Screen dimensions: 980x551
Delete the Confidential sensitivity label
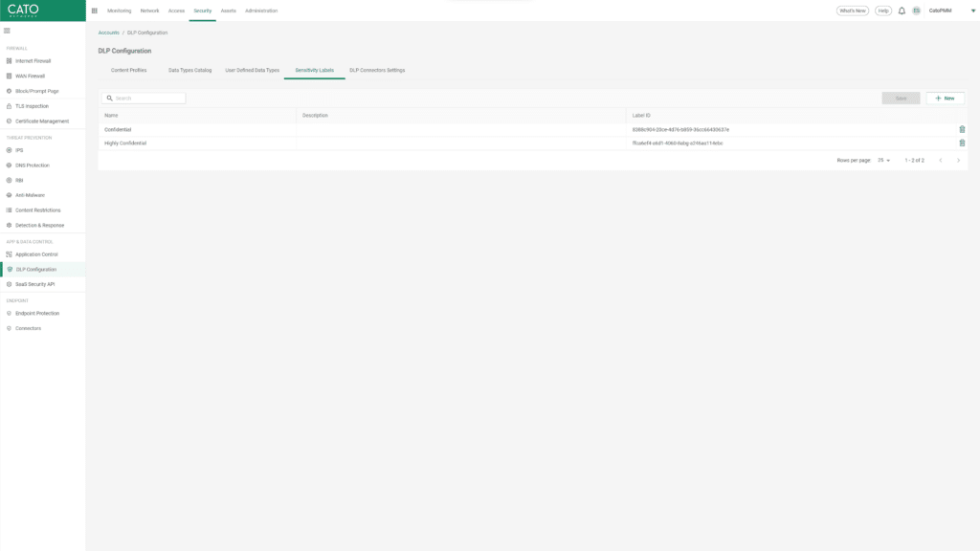[x=962, y=129]
